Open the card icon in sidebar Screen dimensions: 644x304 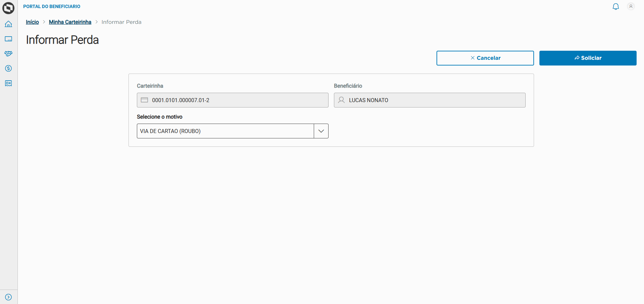coord(8,39)
